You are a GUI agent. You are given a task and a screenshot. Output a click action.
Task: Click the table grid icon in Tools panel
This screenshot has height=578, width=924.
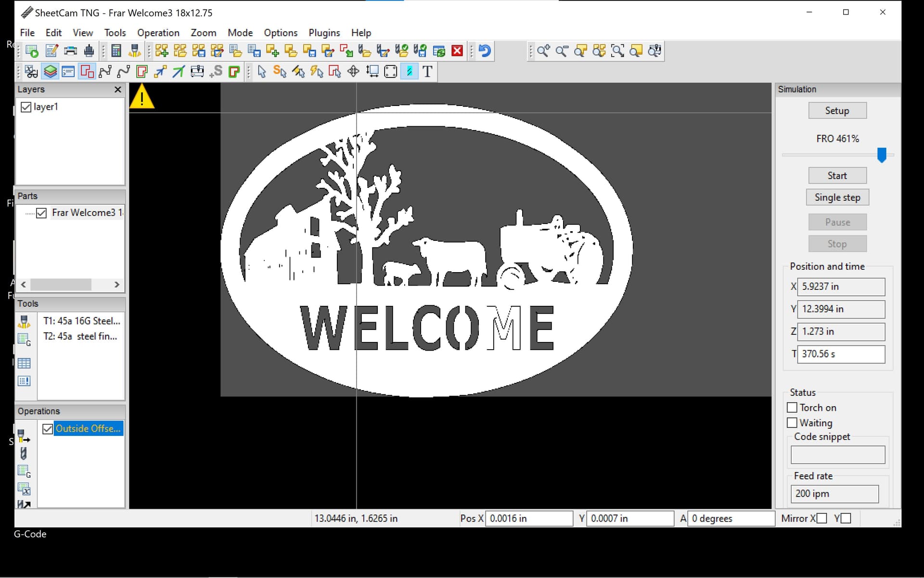(24, 363)
